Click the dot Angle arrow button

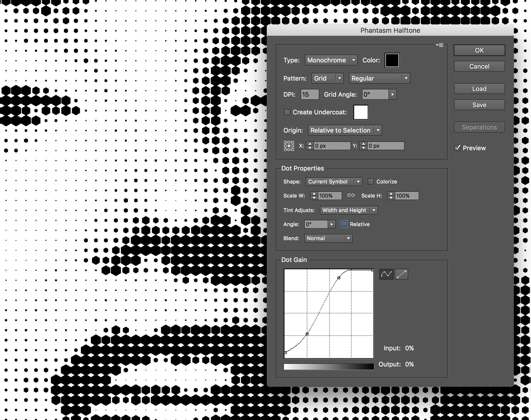coord(332,224)
